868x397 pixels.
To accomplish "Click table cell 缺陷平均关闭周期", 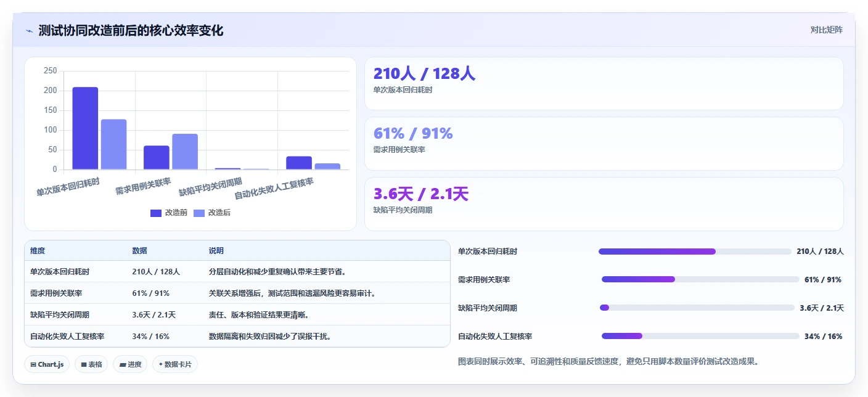I will (x=60, y=314).
